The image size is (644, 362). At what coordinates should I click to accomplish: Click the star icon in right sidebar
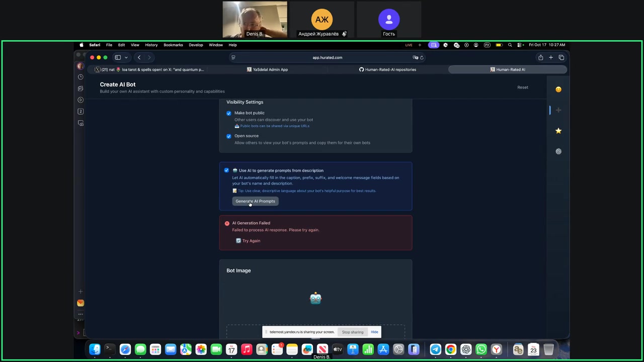[x=558, y=131]
